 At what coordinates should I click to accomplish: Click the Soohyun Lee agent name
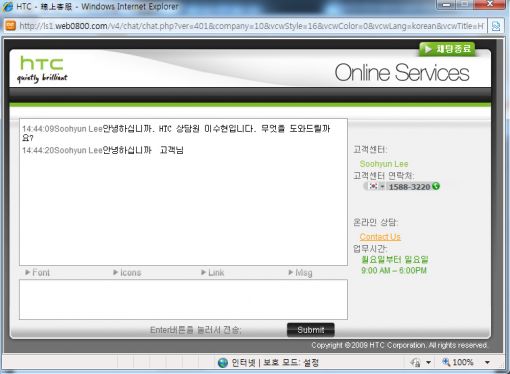384,164
